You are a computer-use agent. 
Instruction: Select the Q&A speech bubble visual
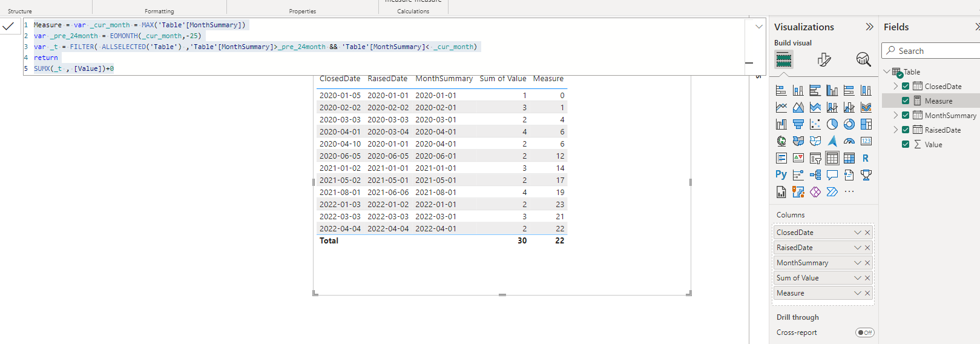click(x=832, y=175)
